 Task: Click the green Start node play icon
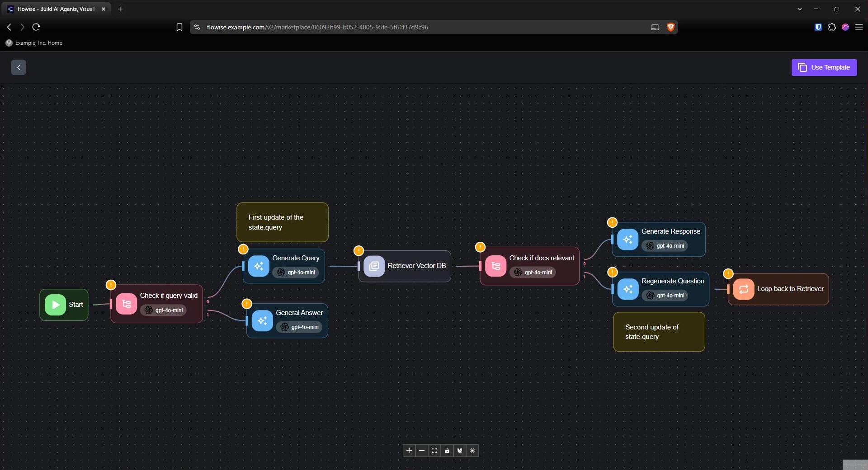55,305
